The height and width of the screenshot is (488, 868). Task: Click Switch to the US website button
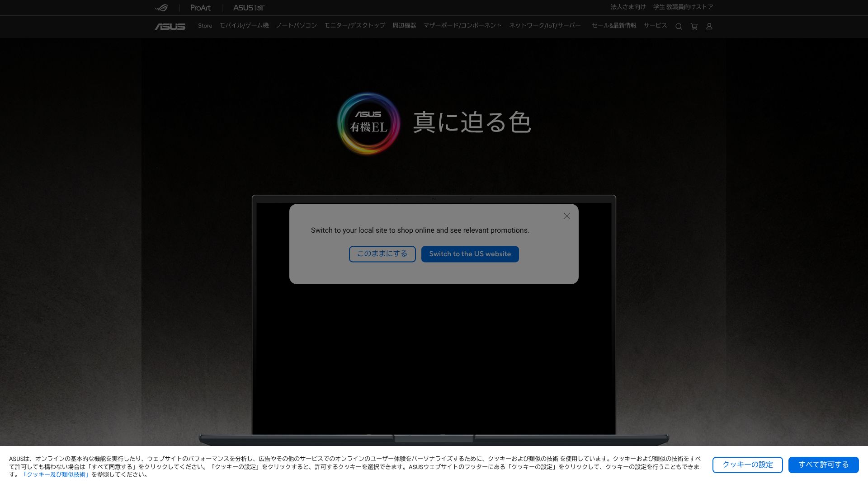[x=470, y=254]
